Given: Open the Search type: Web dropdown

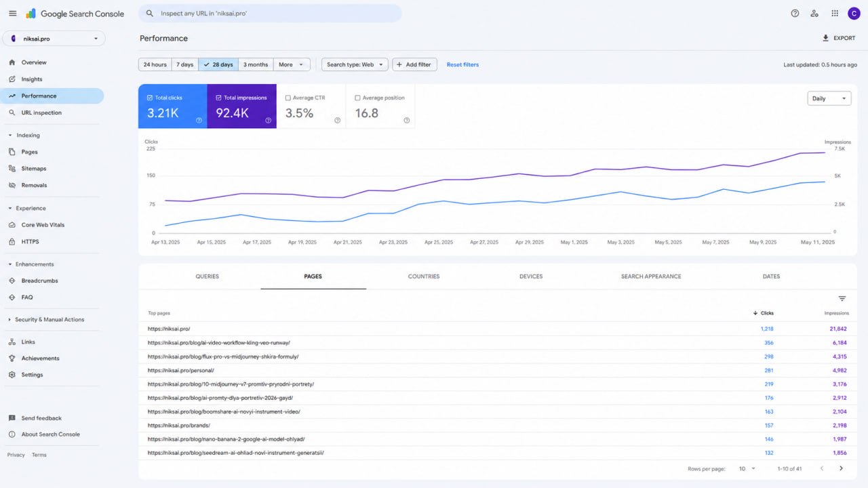Looking at the screenshot, I should point(355,64).
